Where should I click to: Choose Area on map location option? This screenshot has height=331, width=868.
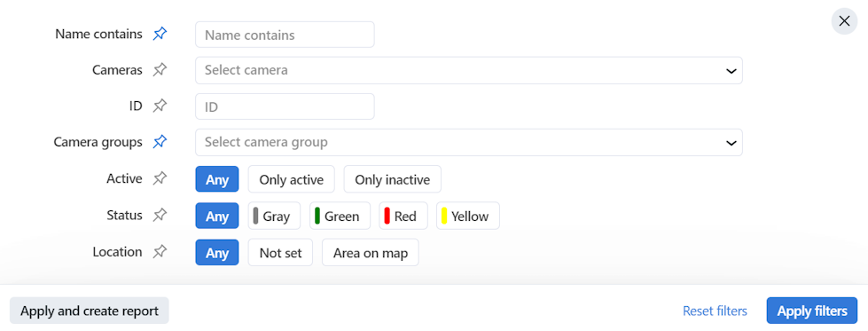pyautogui.click(x=371, y=253)
